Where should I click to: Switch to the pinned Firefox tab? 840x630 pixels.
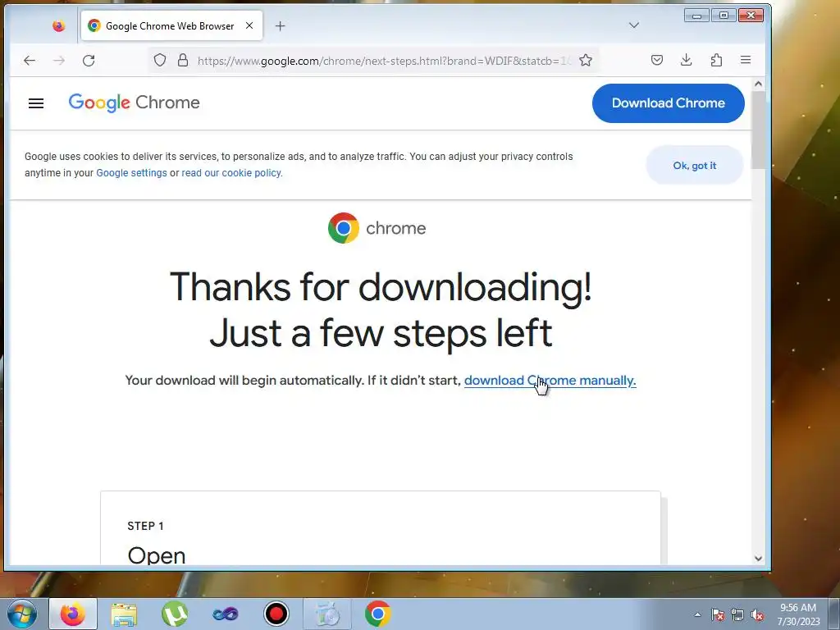tap(59, 25)
